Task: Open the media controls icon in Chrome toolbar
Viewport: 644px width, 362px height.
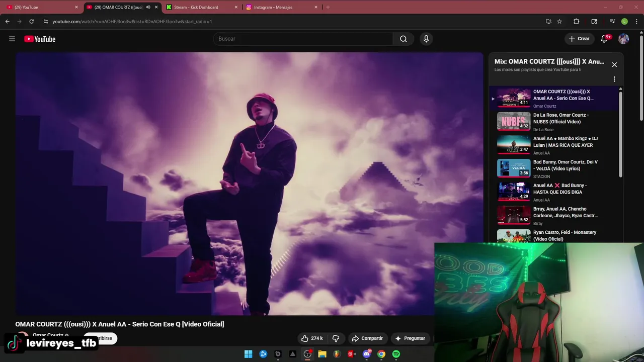Action: [612, 22]
